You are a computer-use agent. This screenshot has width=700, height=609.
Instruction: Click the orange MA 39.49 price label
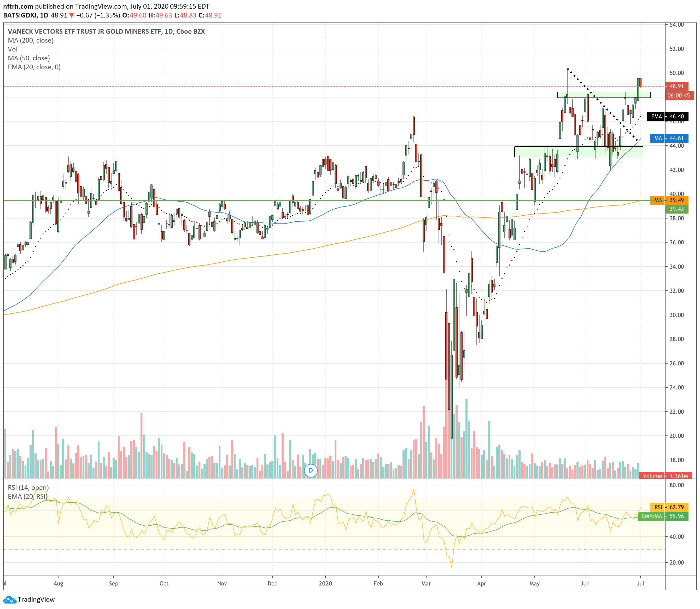click(x=669, y=200)
